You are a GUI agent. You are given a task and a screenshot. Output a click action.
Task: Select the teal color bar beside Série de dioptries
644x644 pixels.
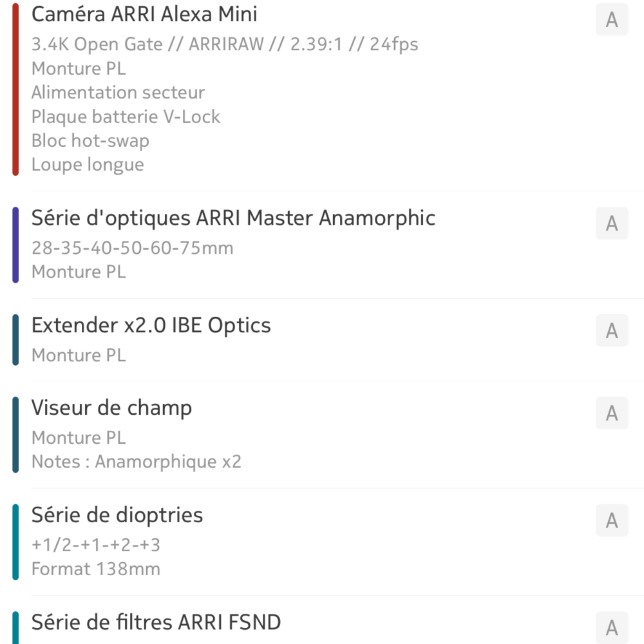pyautogui.click(x=15, y=542)
